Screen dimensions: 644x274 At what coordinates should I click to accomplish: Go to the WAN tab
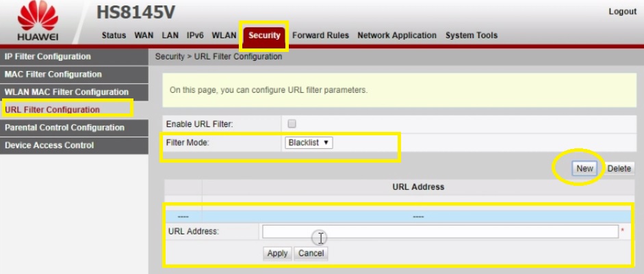(x=144, y=36)
